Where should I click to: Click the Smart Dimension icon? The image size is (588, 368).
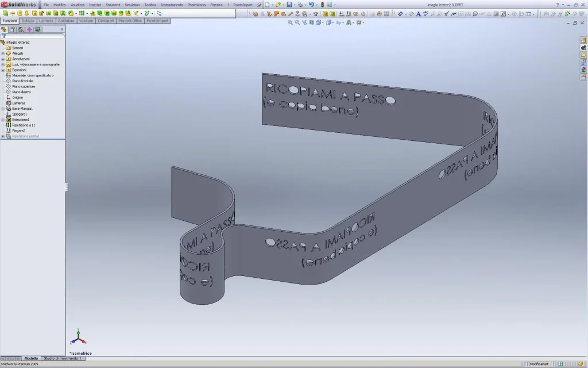pyautogui.click(x=400, y=14)
